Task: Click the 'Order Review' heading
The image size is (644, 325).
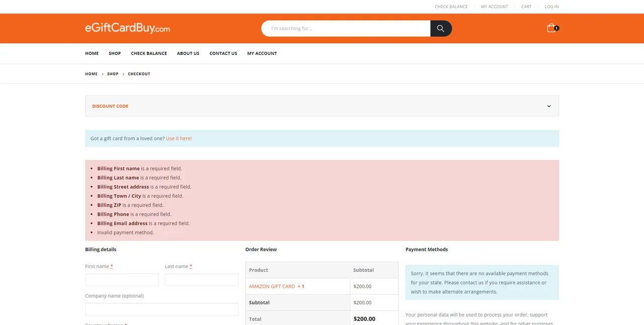Action: (261, 250)
